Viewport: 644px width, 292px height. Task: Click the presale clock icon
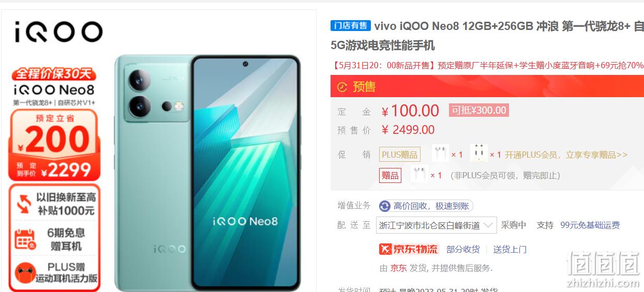pos(342,87)
